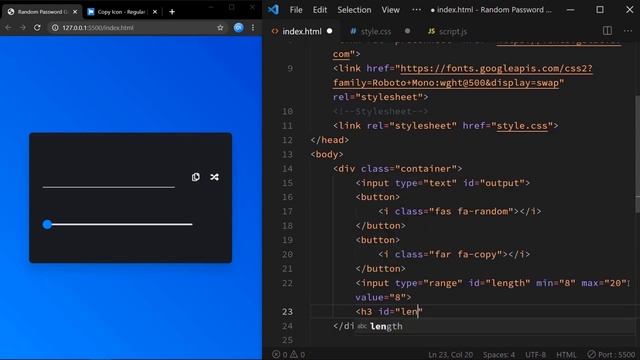Click line number 14 in the gutter
The width and height of the screenshot is (640, 360).
(x=287, y=169)
